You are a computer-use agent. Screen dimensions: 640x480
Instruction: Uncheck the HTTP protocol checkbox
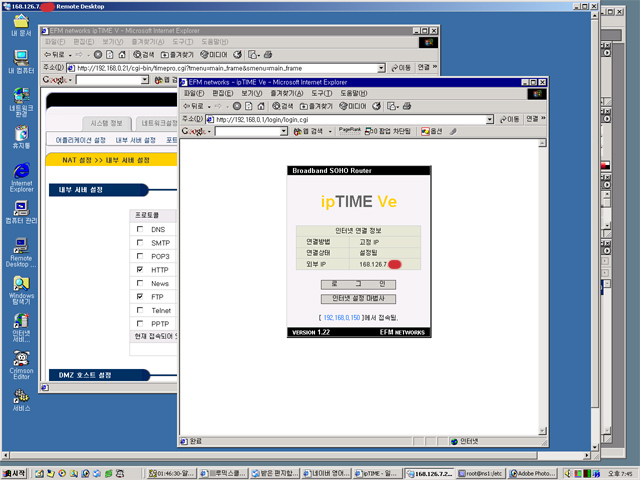click(x=140, y=269)
